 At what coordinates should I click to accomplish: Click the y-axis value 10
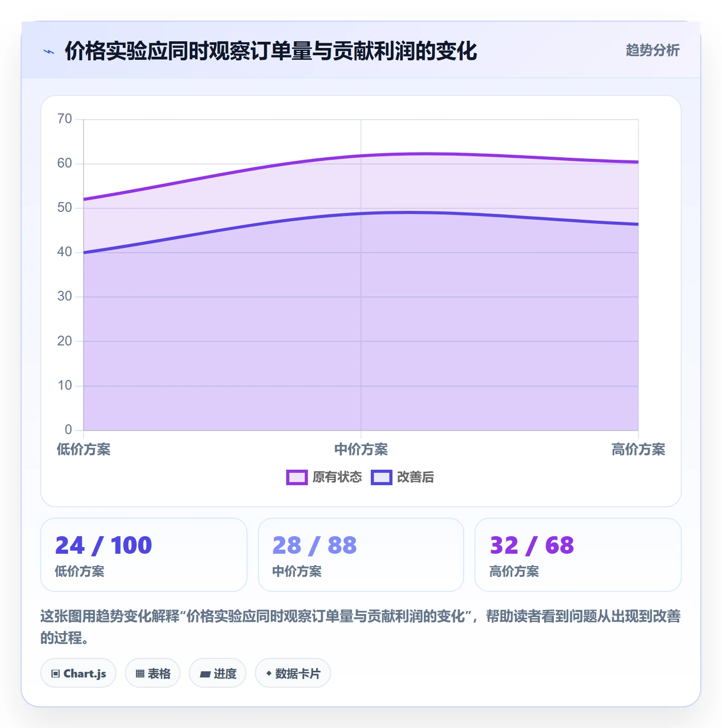click(64, 386)
